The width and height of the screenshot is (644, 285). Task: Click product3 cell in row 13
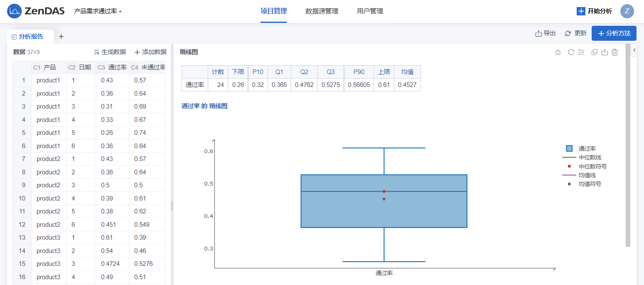coord(48,238)
